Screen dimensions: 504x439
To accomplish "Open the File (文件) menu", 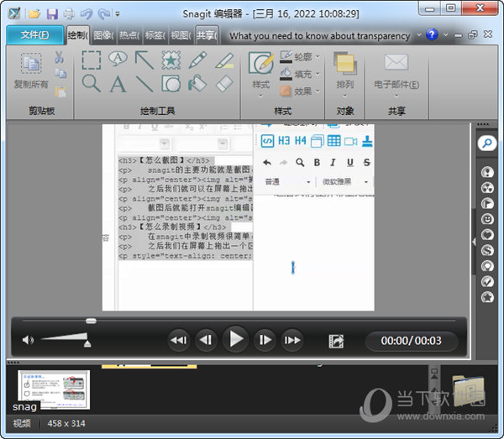I will pos(35,34).
